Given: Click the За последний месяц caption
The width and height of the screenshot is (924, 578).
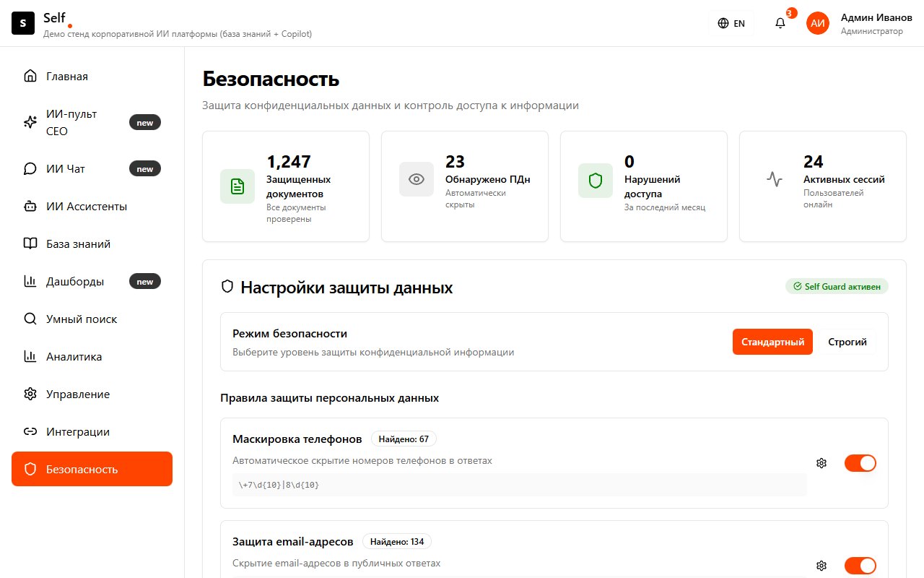Looking at the screenshot, I should [x=665, y=207].
